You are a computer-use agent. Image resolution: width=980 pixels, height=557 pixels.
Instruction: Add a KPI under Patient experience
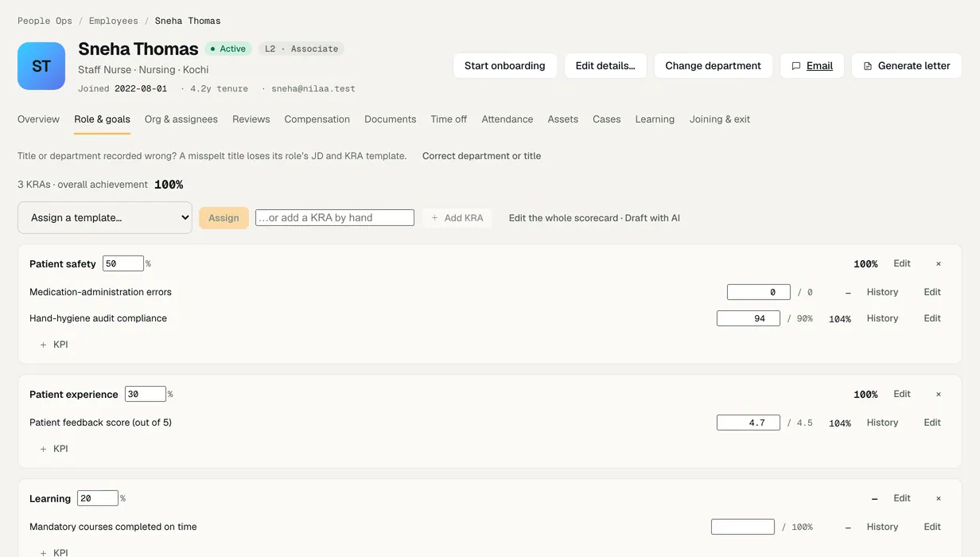click(x=54, y=449)
